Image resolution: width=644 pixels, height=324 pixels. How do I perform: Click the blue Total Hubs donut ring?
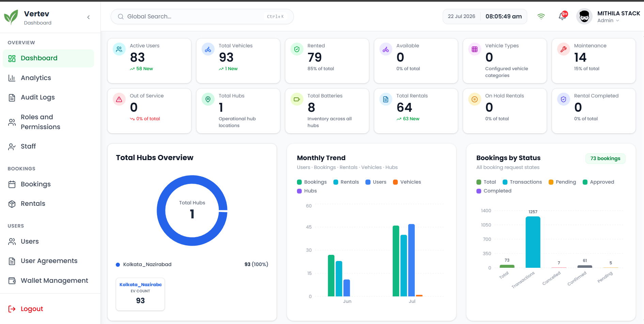click(x=161, y=211)
